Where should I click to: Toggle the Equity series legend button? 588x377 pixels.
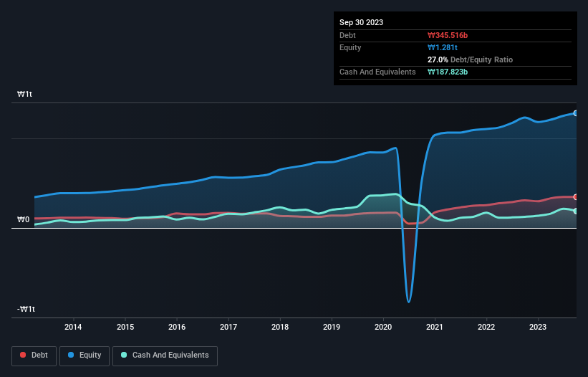[85, 355]
